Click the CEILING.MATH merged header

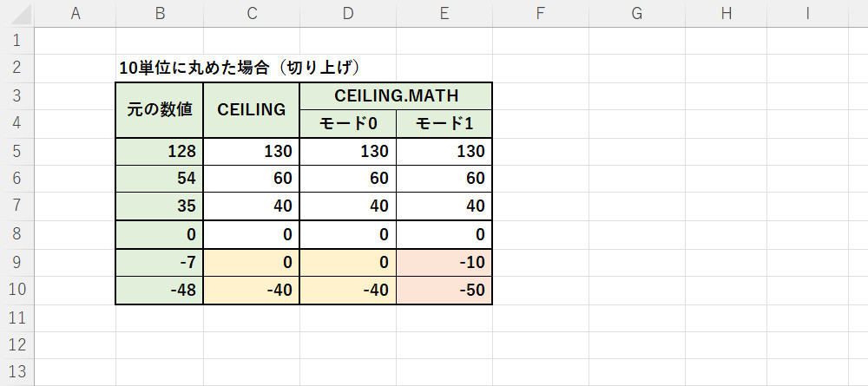click(x=396, y=95)
